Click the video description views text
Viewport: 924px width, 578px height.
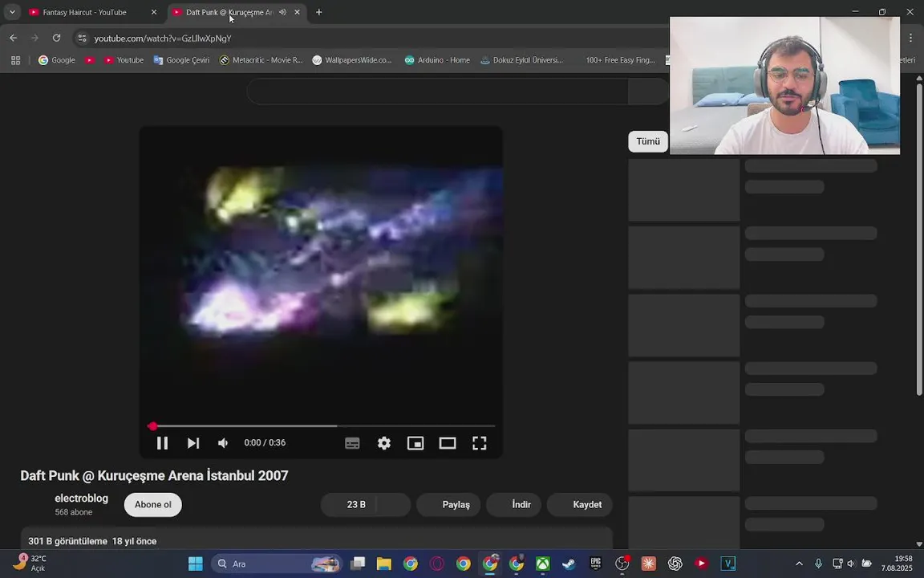[67, 541]
